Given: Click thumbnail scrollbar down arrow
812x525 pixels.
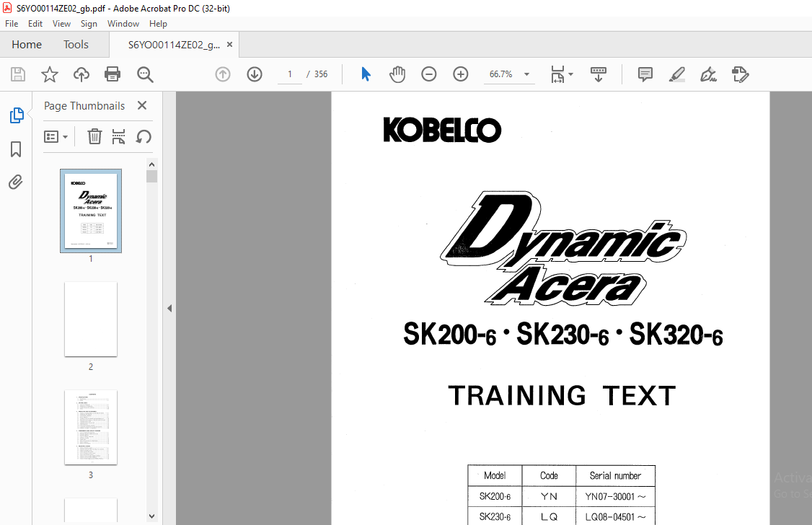Looking at the screenshot, I should pos(151,516).
